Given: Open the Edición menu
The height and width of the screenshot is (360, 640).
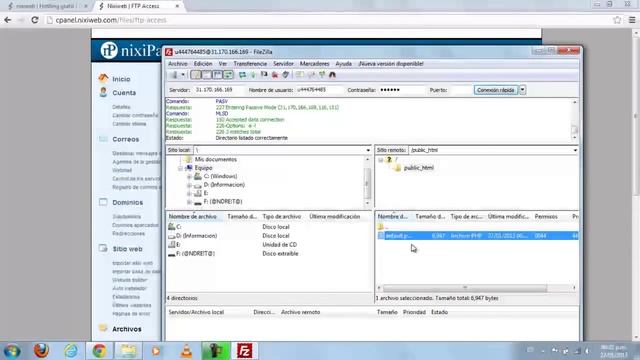Looking at the screenshot, I should click(203, 64).
